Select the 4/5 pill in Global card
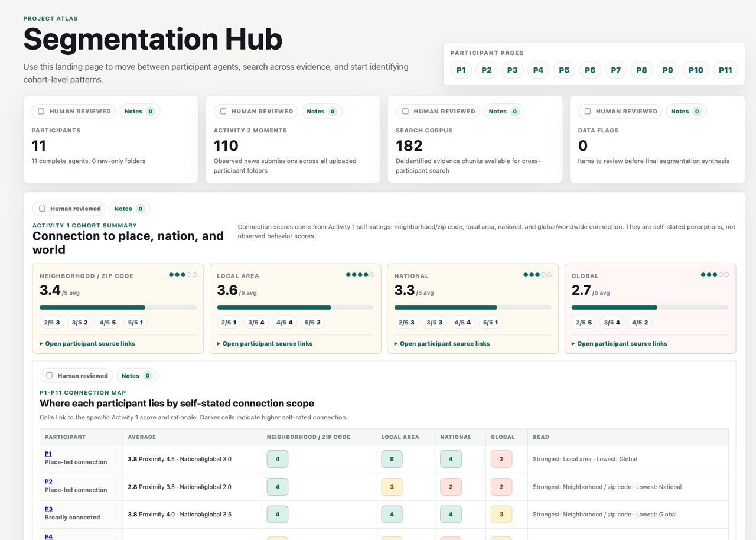Image resolution: width=756 pixels, height=540 pixels. (x=640, y=323)
